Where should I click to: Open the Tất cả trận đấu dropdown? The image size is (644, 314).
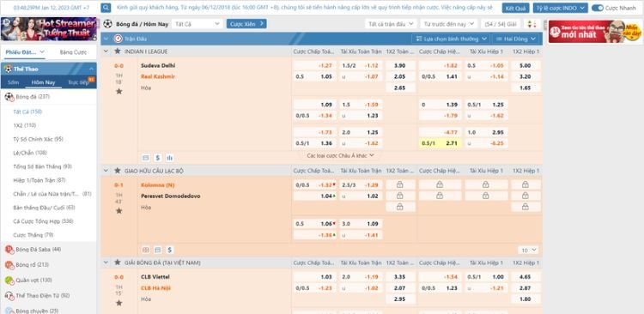coord(391,24)
